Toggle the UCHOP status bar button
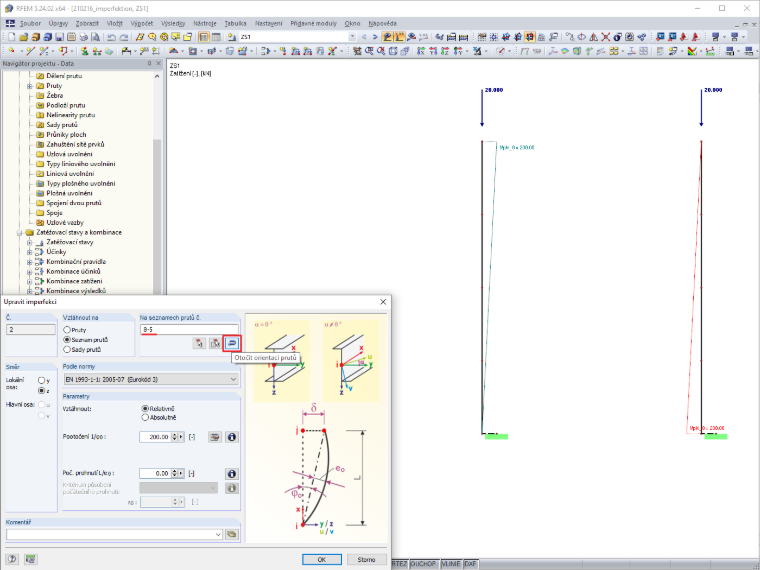The height and width of the screenshot is (570, 760). point(423,564)
